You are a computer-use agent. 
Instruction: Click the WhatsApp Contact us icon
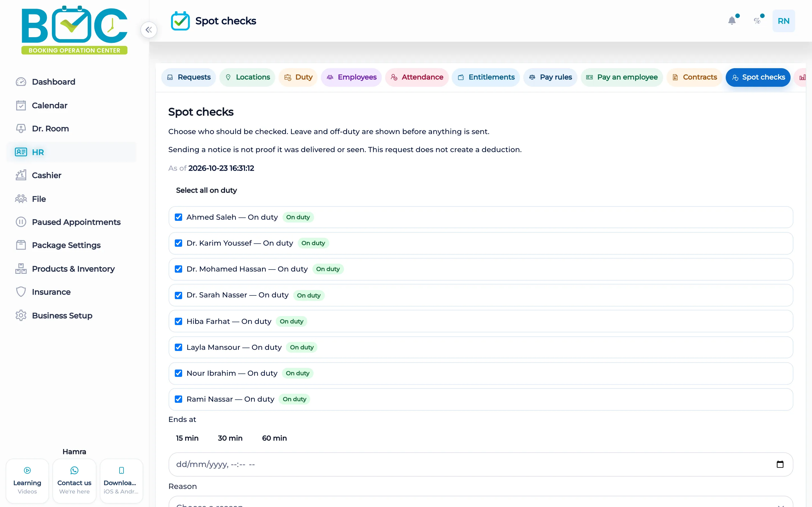74,470
